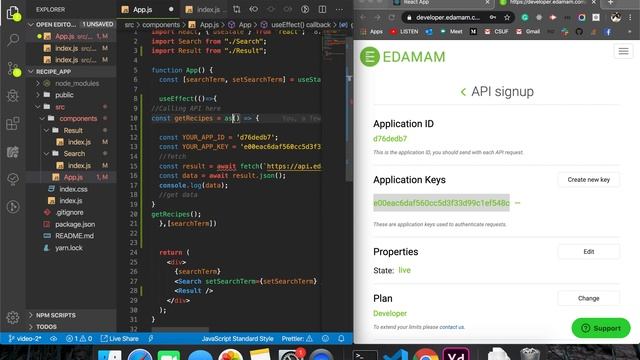Click the Open Changes compare icon
Screen dimensions: 640x360
[x=237, y=9]
